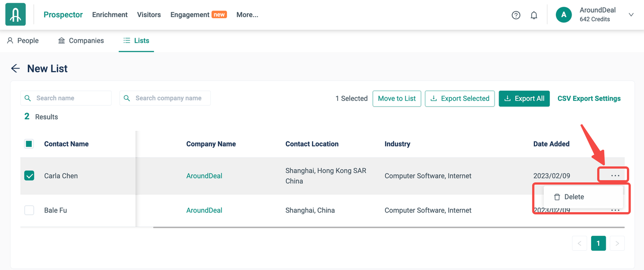
Task: Click the back arrow beside New List
Action: (x=16, y=69)
